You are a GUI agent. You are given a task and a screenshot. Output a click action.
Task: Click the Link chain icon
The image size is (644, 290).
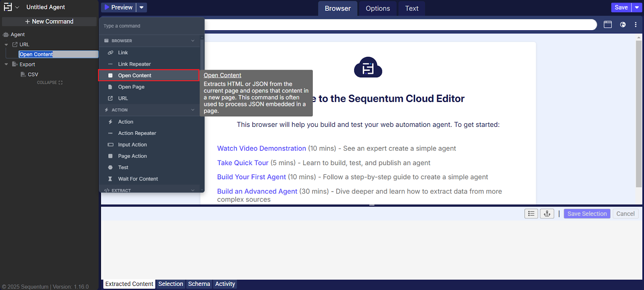coord(110,53)
